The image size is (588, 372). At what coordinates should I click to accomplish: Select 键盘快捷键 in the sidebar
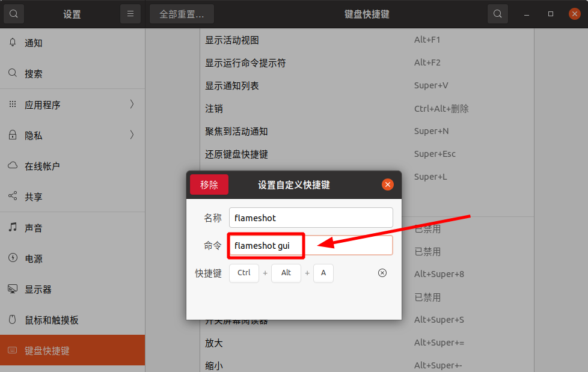(72, 350)
